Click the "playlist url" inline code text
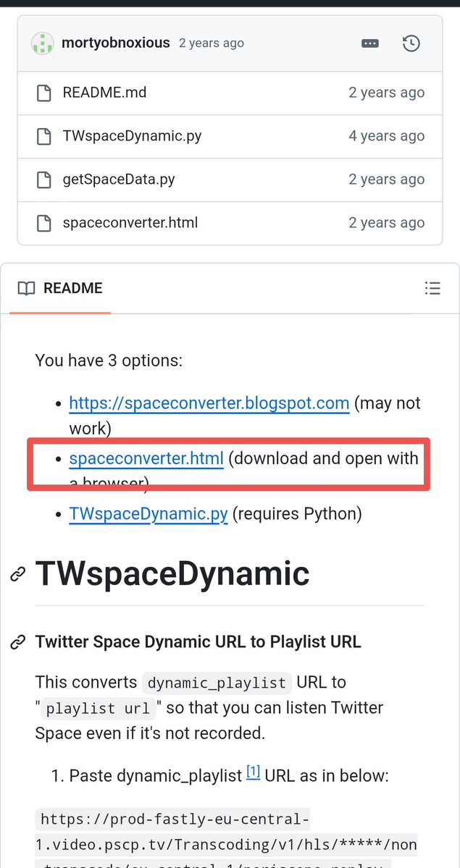Viewport: 460px width, 868px height. pos(98,709)
